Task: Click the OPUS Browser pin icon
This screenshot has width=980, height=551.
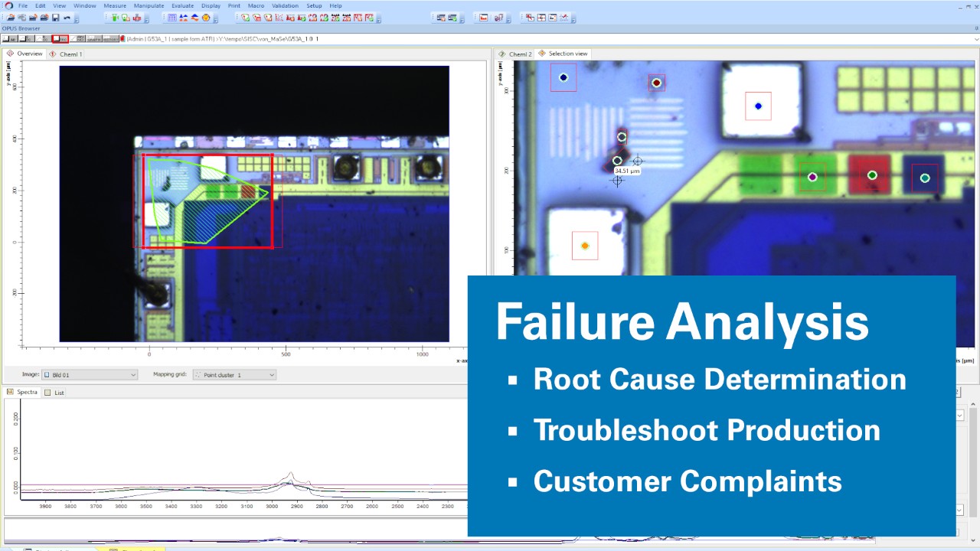Action: tap(976, 28)
